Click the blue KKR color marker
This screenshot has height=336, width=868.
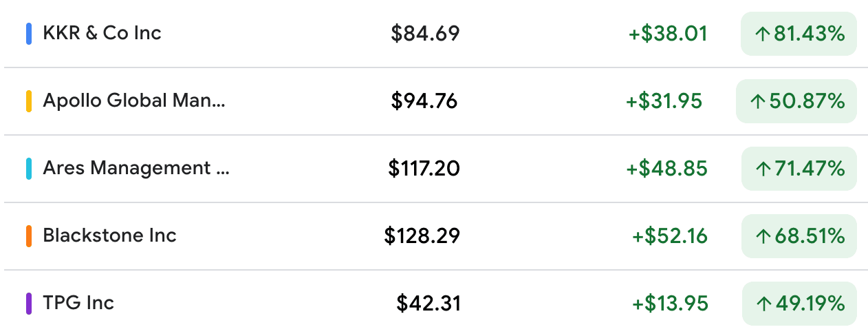point(29,34)
